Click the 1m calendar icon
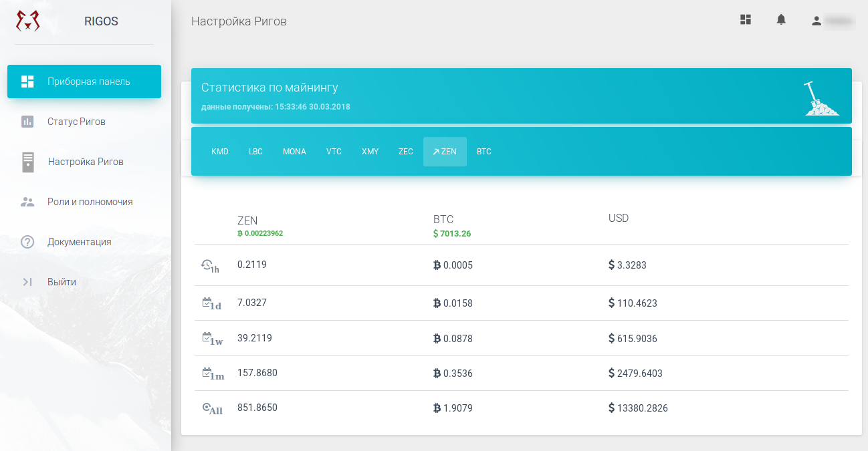Viewport: 868px width, 451px height. point(213,374)
